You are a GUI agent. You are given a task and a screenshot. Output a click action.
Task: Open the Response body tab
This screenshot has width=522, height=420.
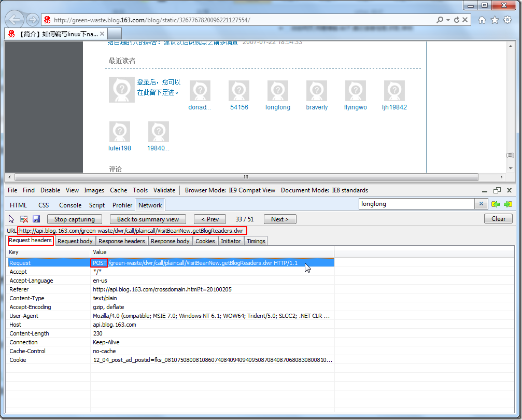[x=170, y=241]
